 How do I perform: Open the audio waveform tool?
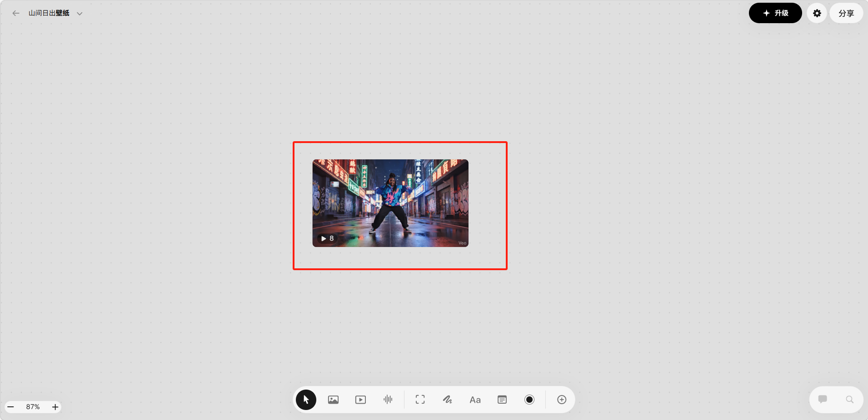[388, 400]
